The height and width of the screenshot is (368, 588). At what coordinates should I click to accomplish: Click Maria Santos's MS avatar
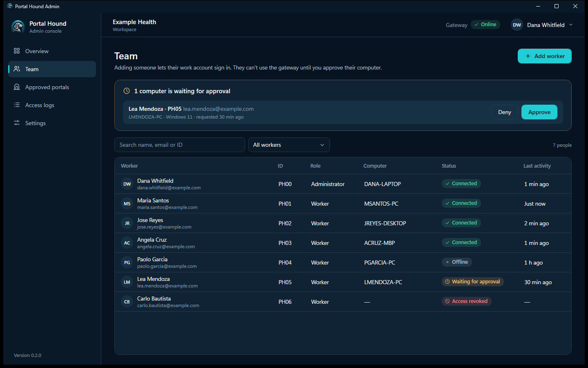coord(127,204)
